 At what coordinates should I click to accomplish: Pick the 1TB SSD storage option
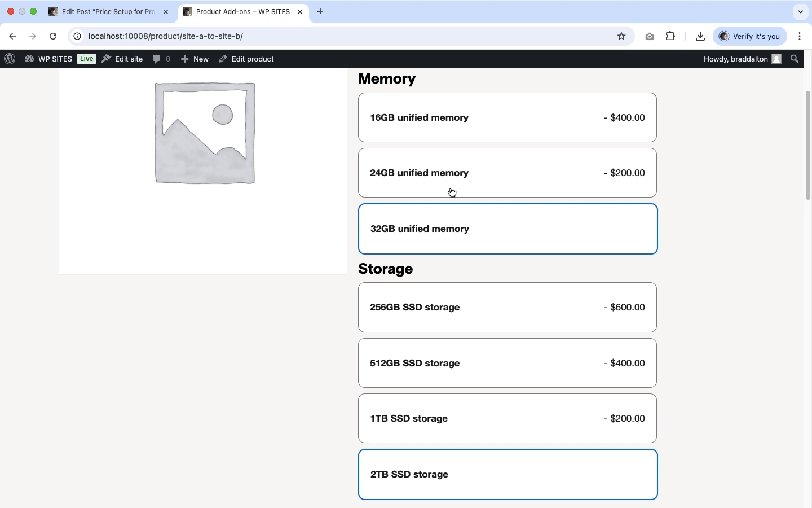pyautogui.click(x=507, y=418)
